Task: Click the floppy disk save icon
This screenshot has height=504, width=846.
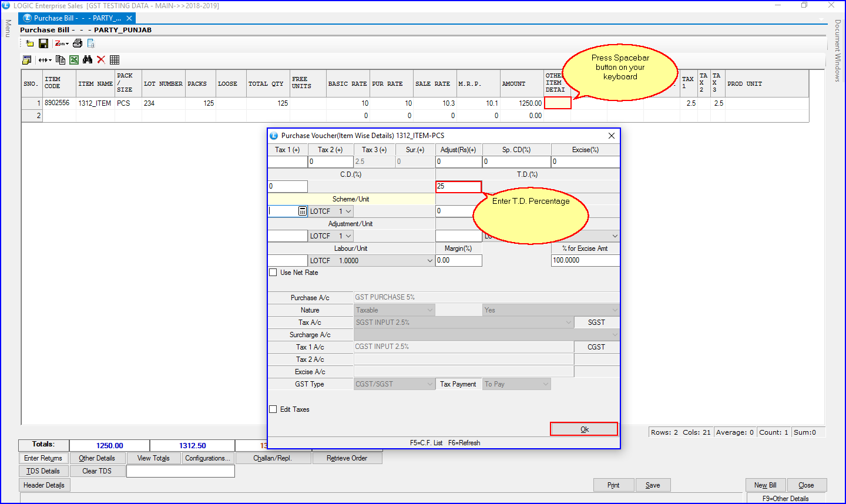Action: coord(43,43)
